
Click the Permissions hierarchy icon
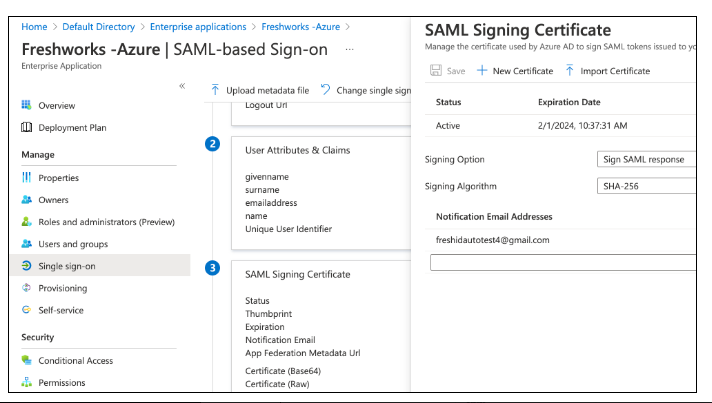point(26,382)
